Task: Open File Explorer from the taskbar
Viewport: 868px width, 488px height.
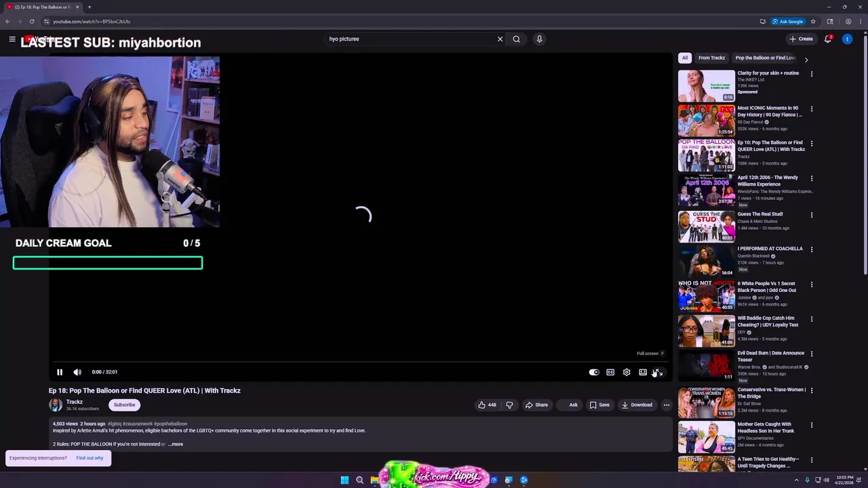Action: click(374, 480)
